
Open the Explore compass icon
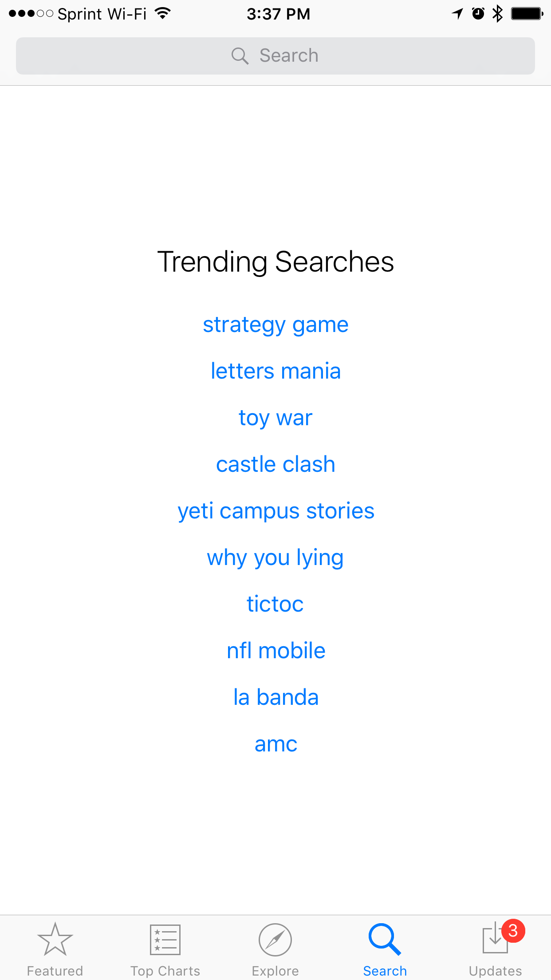(275, 939)
